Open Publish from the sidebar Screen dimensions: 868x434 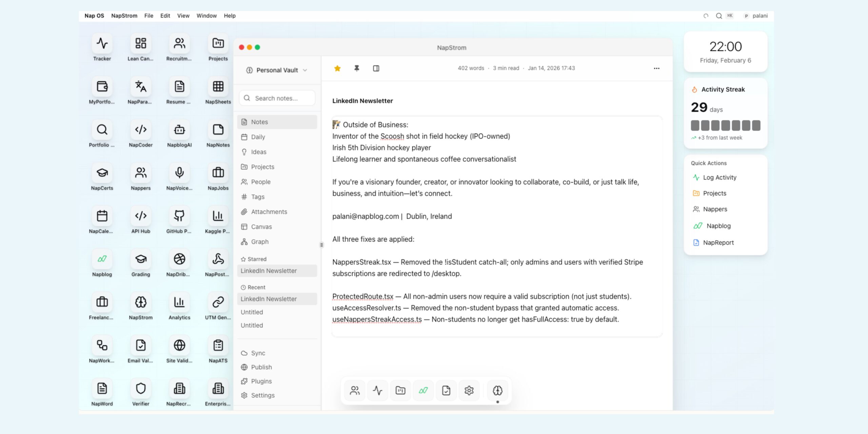[261, 367]
